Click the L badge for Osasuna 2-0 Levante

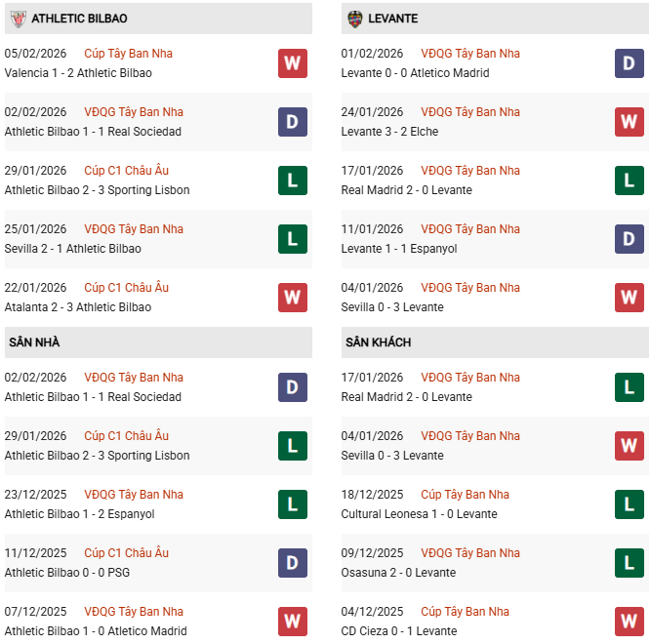coord(630,563)
